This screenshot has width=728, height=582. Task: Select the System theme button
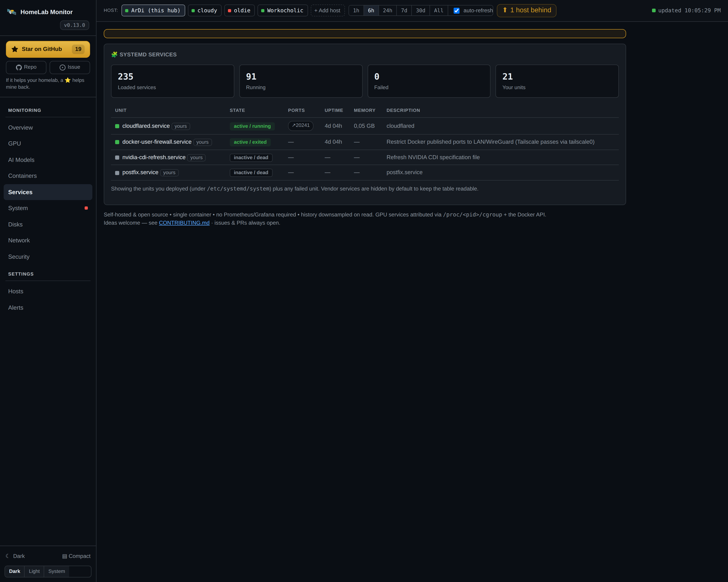[56, 571]
